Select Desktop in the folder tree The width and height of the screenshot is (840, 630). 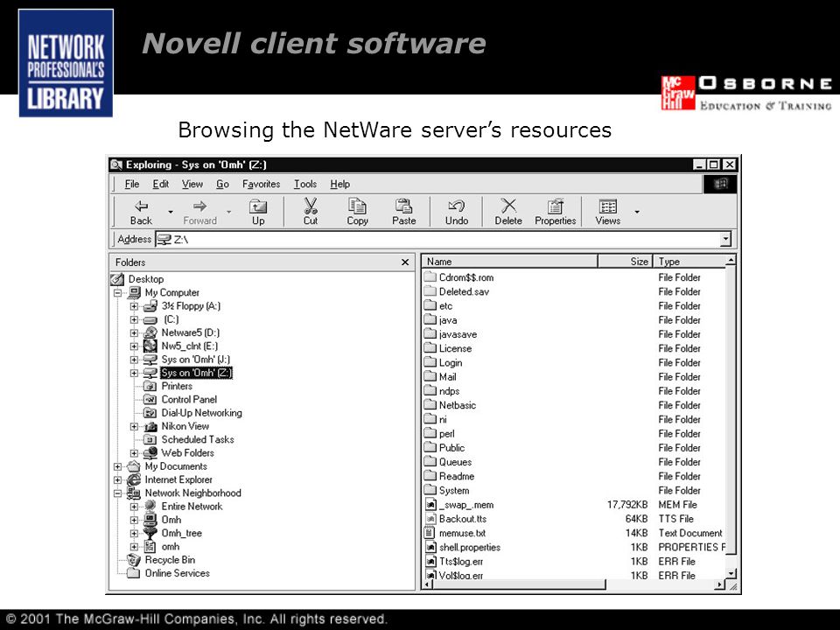[x=146, y=279]
